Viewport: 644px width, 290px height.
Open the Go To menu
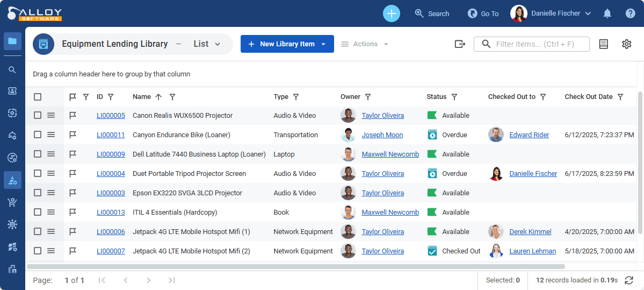(x=483, y=13)
